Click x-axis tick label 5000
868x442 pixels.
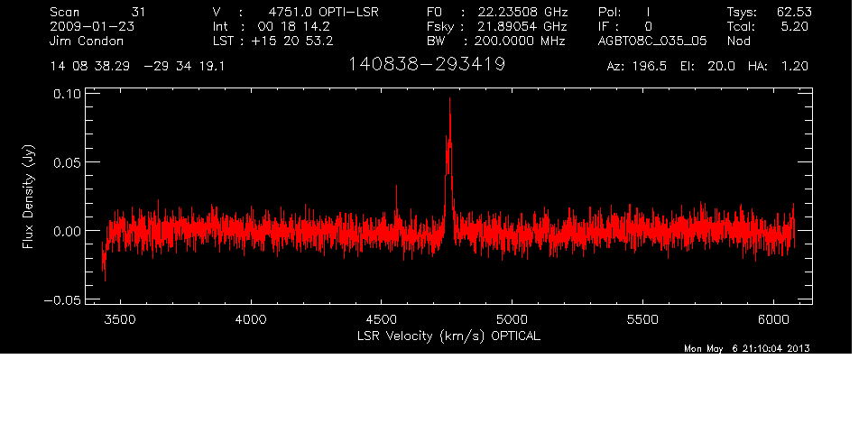click(512, 319)
